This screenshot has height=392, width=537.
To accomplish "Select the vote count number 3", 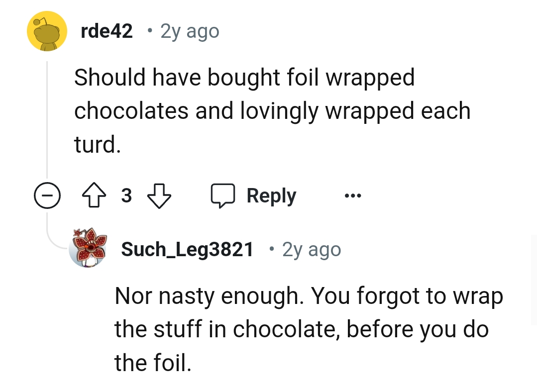I will 126,196.
